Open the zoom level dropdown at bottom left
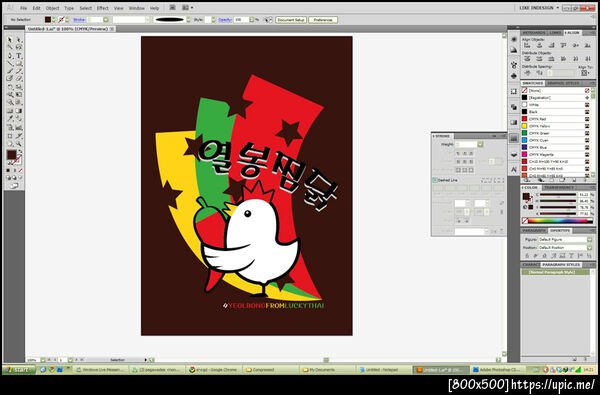Image resolution: width=600 pixels, height=395 pixels. click(43, 360)
